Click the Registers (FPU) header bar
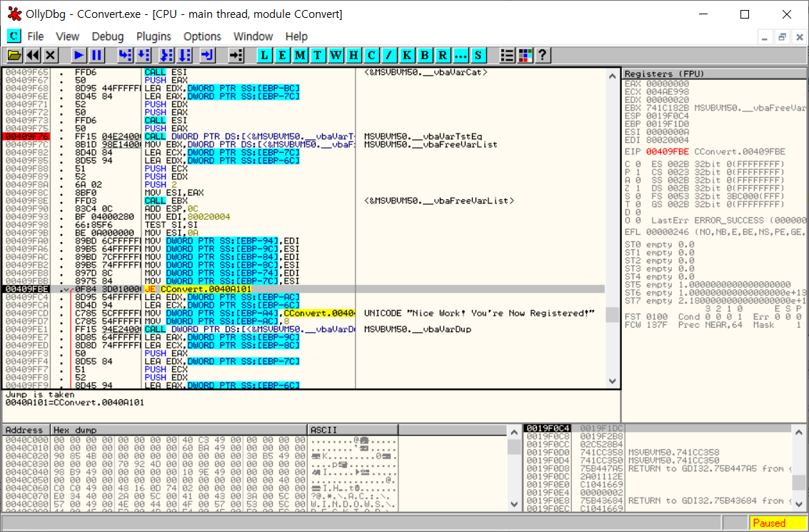 (715, 74)
